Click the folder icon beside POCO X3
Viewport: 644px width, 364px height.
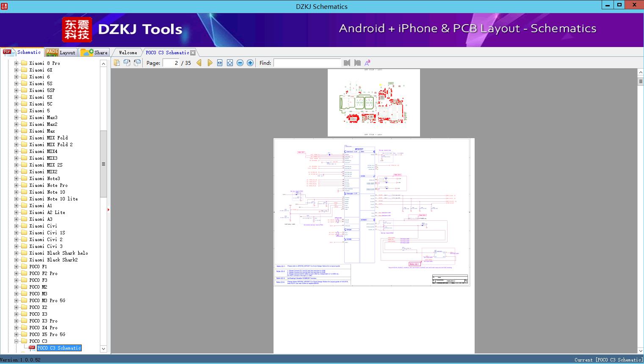24,314
